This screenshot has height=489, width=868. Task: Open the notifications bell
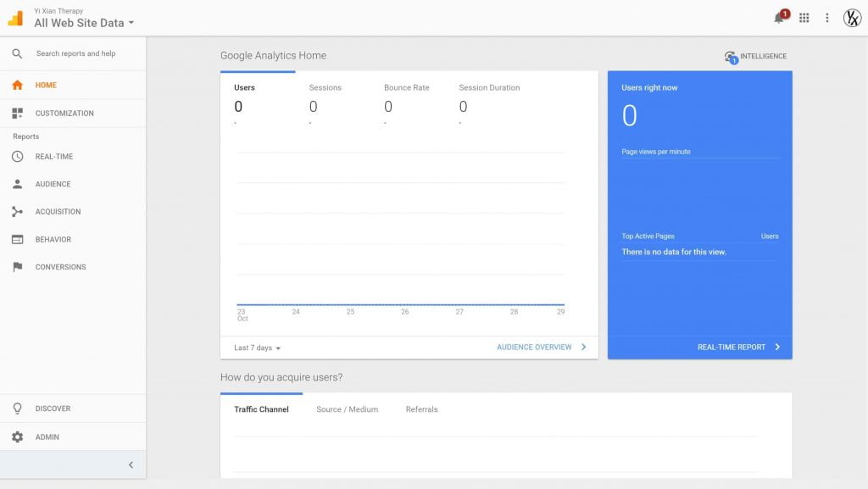point(781,17)
